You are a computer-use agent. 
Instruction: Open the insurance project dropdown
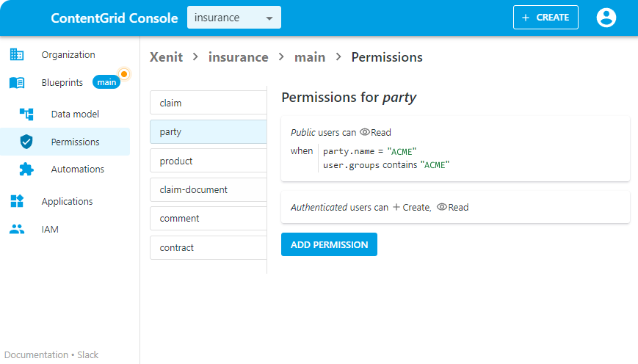coord(233,18)
